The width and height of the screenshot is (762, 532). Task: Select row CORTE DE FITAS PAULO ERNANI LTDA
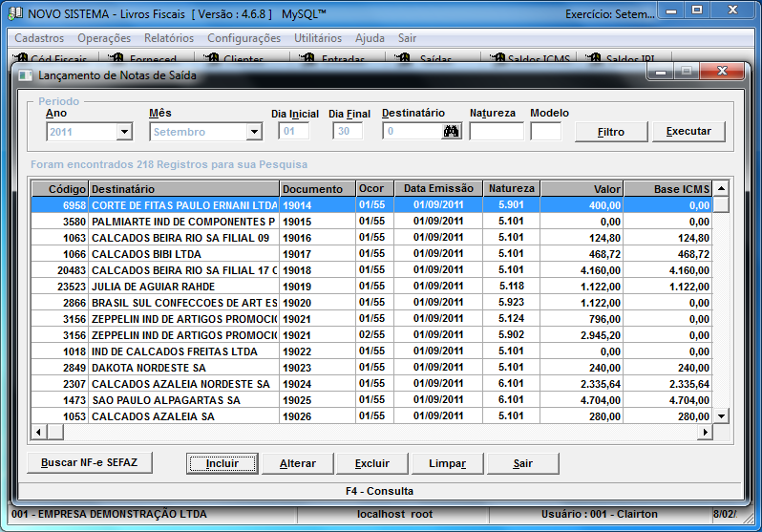point(371,205)
